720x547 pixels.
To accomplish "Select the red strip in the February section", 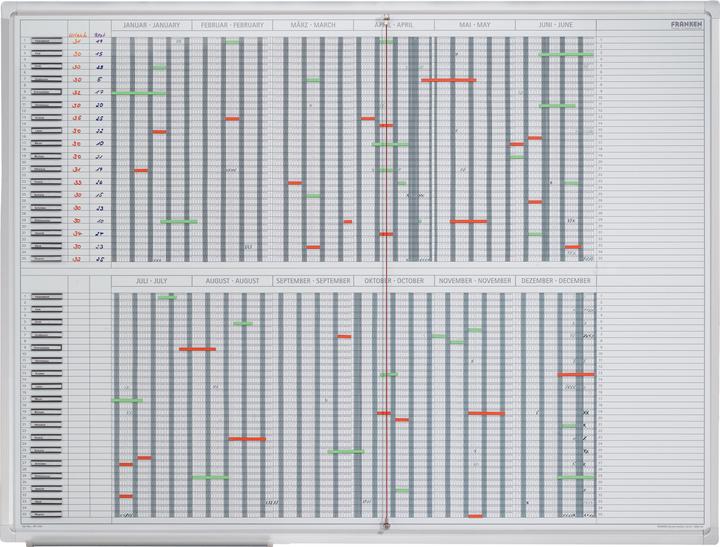I will (x=232, y=119).
